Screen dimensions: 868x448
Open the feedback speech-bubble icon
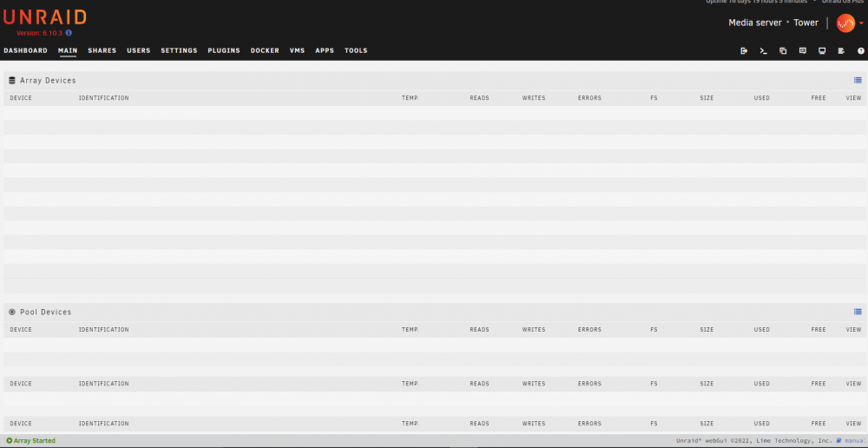click(803, 51)
